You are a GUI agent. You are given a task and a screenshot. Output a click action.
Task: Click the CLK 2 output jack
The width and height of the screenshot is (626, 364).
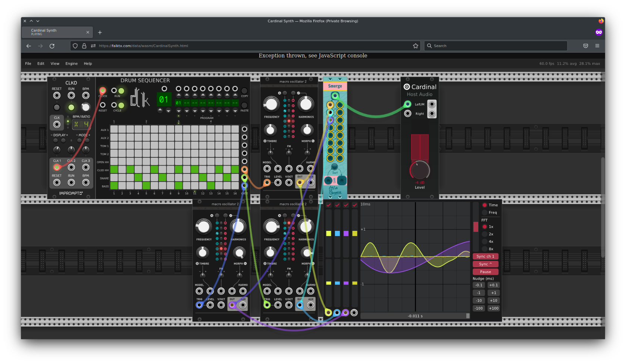pos(71,167)
